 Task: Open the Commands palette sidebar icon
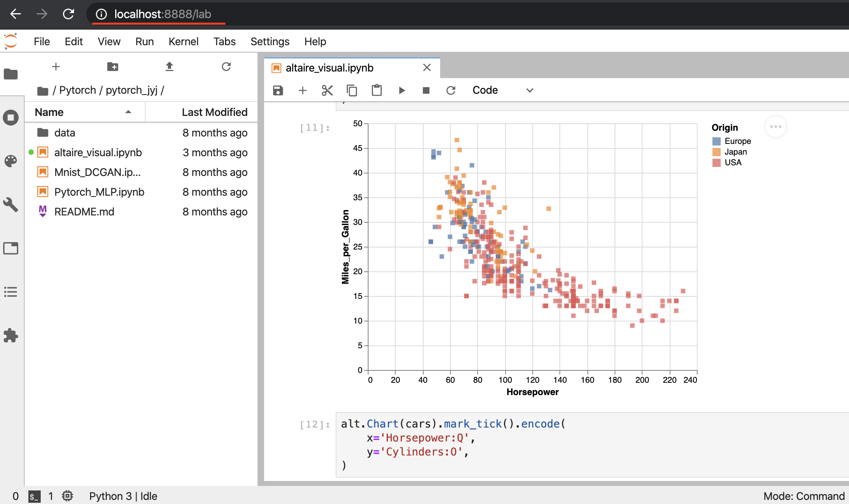[11, 161]
